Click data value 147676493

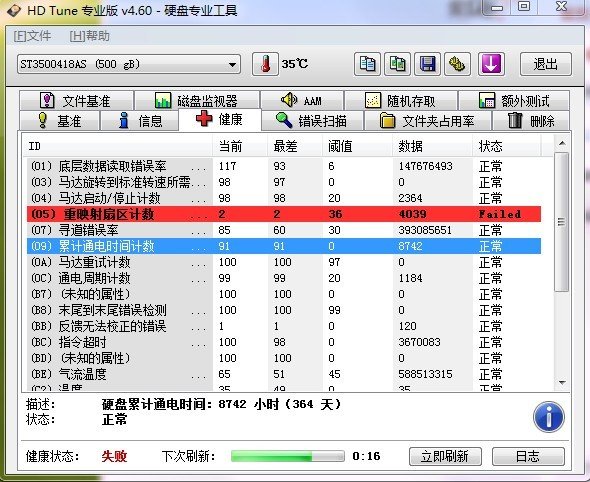(x=425, y=166)
